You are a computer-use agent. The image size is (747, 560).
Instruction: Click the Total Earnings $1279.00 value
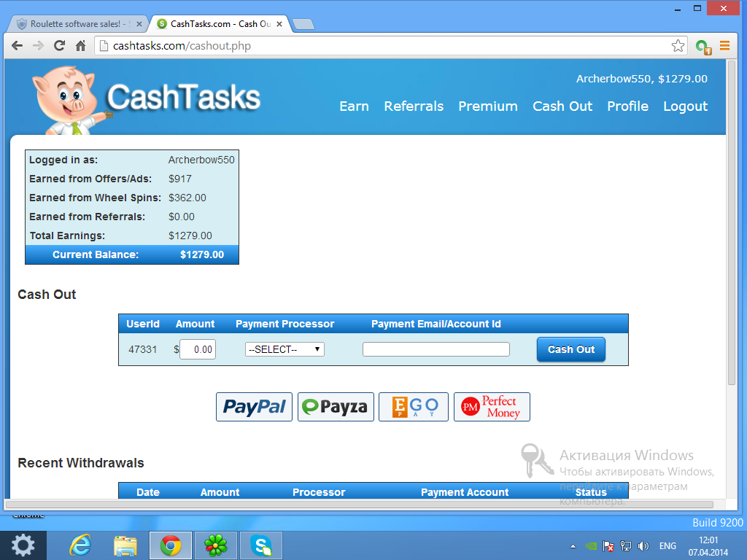190,236
